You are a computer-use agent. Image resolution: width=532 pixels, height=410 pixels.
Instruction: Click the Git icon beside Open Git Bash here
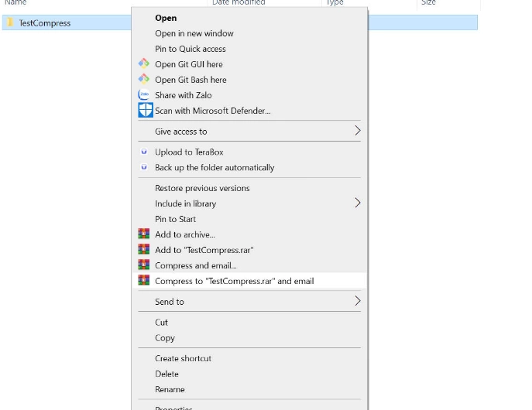[143, 79]
